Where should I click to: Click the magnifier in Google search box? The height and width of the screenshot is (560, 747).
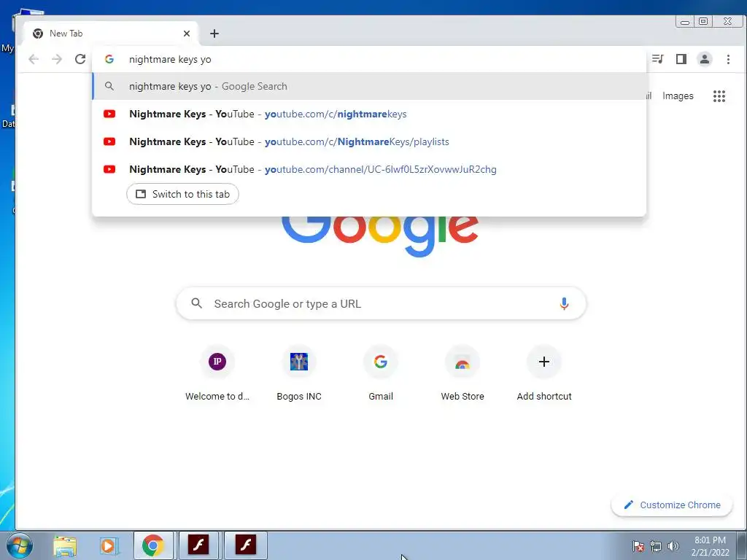[196, 303]
